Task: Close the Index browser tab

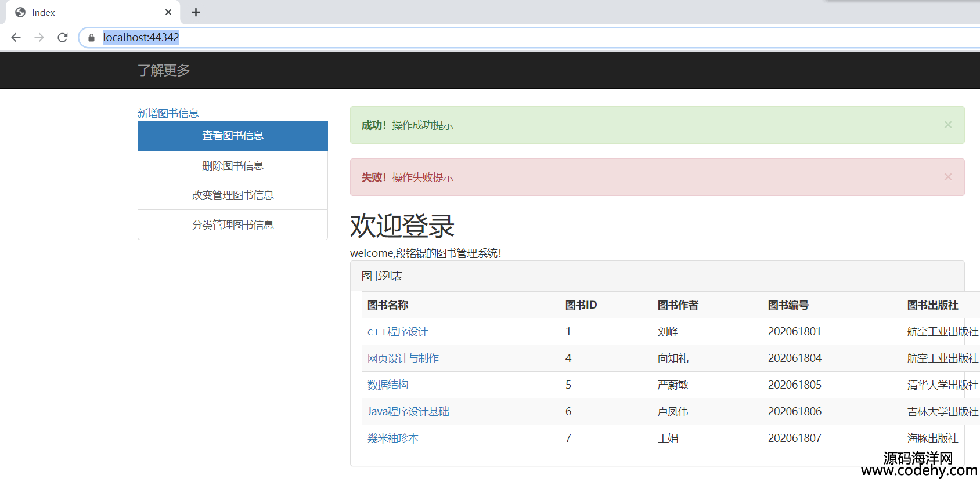Action: (168, 12)
